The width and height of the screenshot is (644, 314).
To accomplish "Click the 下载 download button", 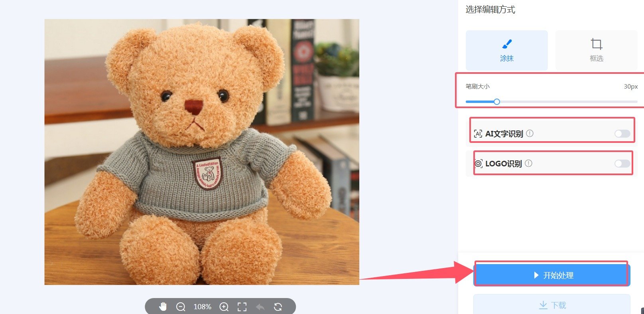I will [x=552, y=305].
